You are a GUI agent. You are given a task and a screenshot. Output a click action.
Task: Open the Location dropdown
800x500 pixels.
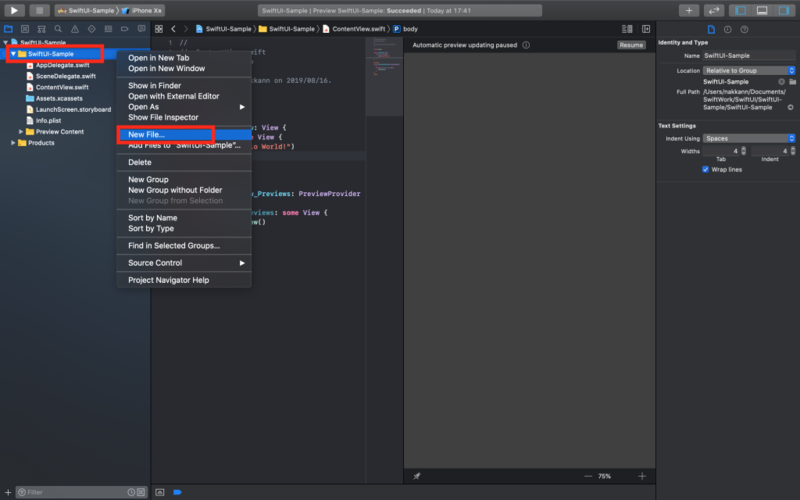point(749,70)
